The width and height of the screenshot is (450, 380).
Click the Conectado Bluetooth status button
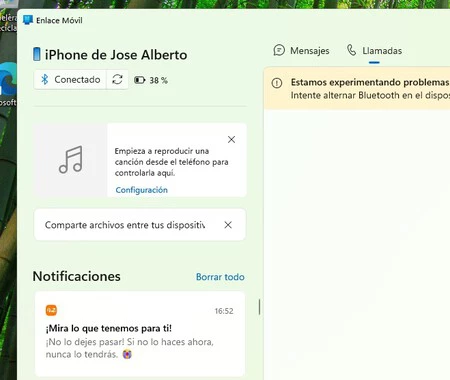70,80
